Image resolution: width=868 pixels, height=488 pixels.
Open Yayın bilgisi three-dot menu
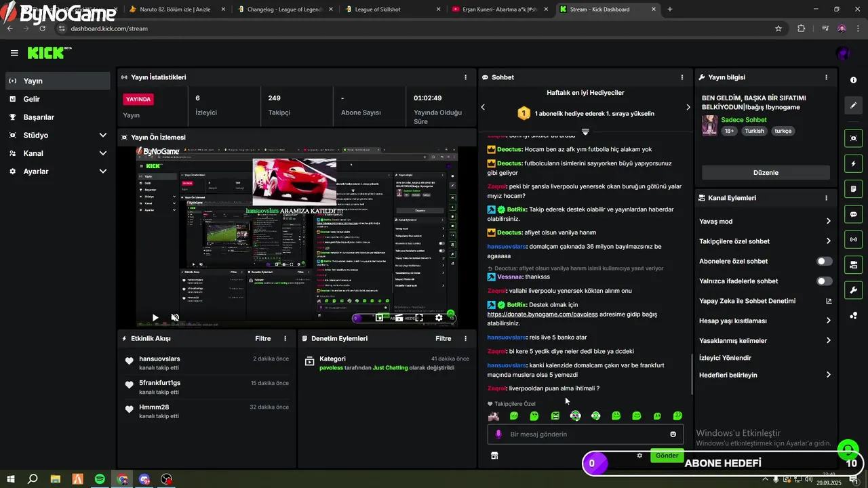(826, 77)
